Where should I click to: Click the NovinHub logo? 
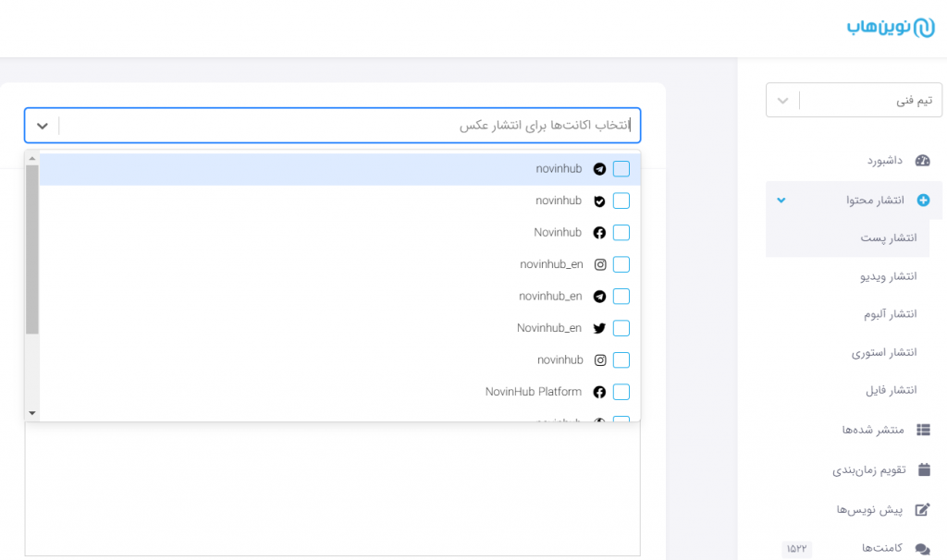(x=891, y=27)
